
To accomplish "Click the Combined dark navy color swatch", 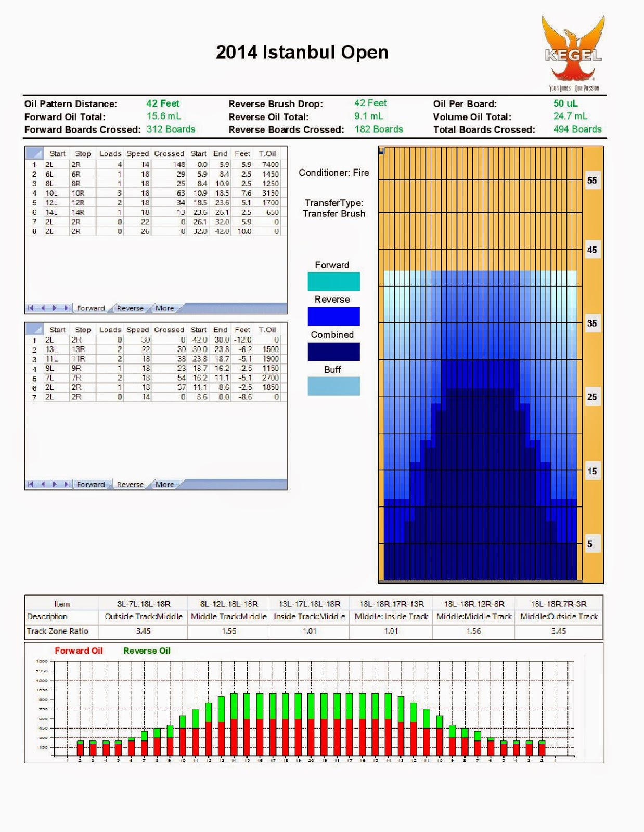I will pyautogui.click(x=333, y=352).
